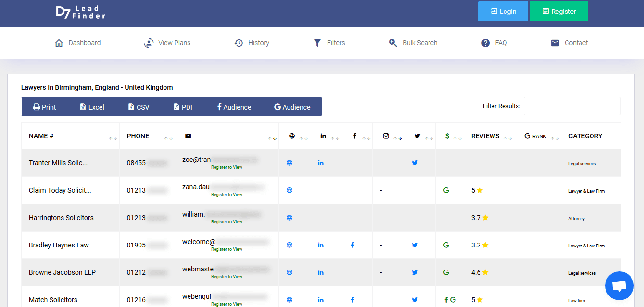
Task: Open the Bulk Search menu item
Action: pos(413,43)
